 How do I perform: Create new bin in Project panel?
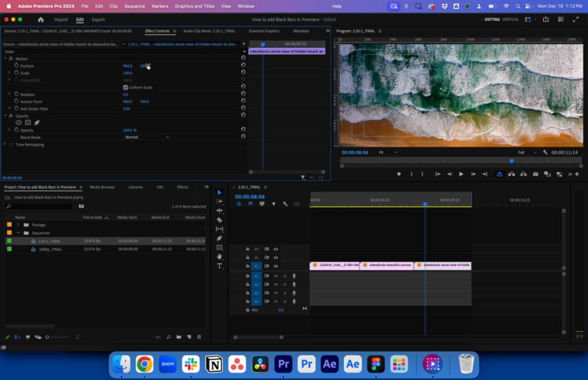click(x=179, y=337)
